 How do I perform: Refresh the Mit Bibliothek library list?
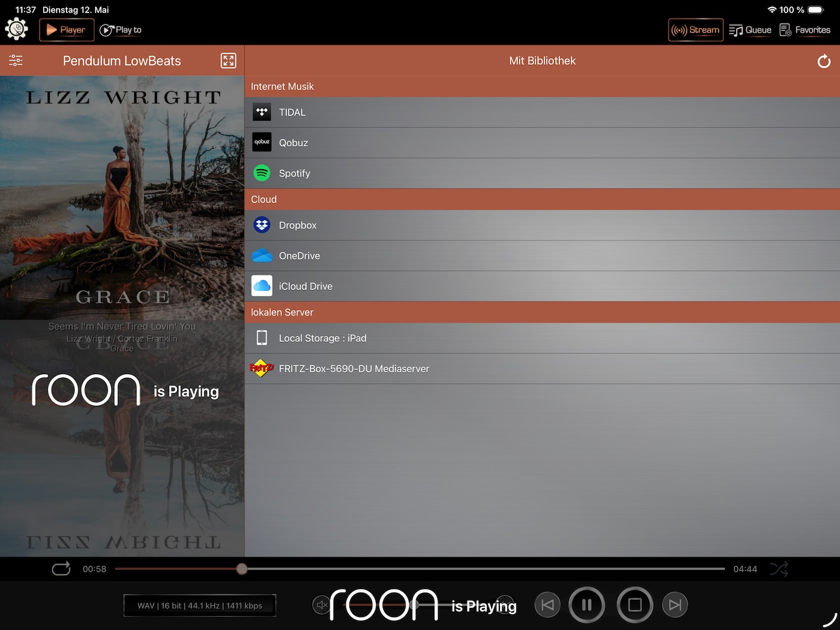click(824, 61)
